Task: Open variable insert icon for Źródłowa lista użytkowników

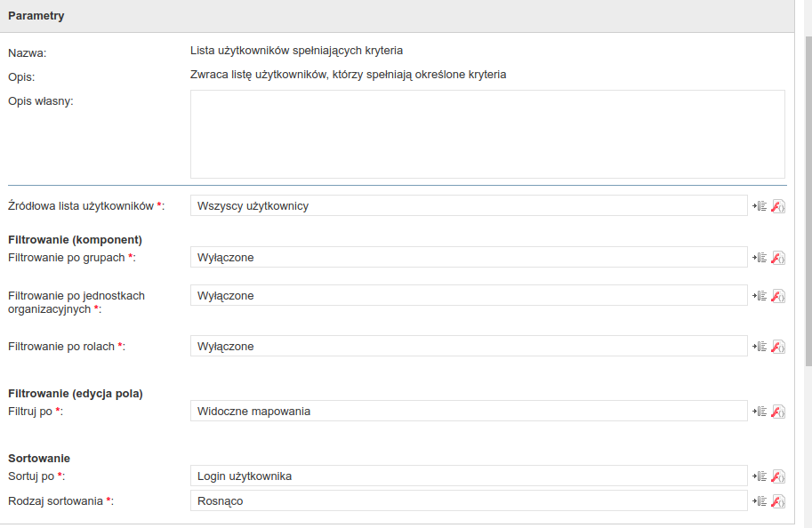Action: 760,206
